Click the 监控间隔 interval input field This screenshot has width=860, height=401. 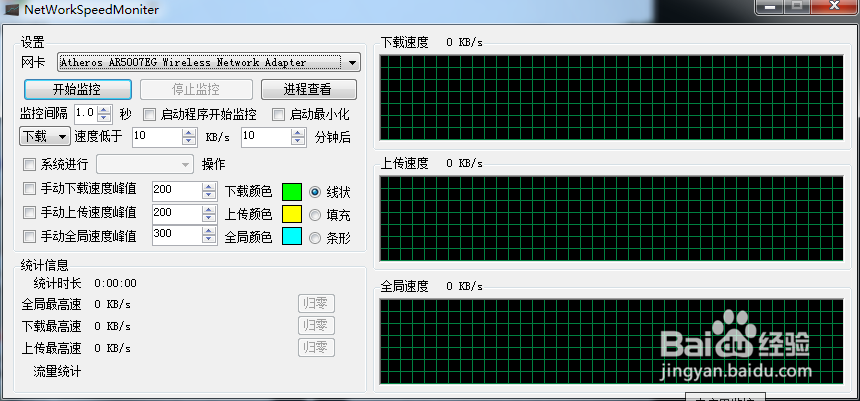point(85,114)
